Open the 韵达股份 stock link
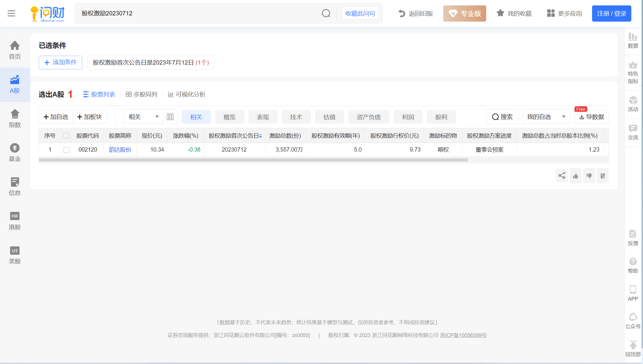The height and width of the screenshot is (364, 643). click(x=120, y=150)
